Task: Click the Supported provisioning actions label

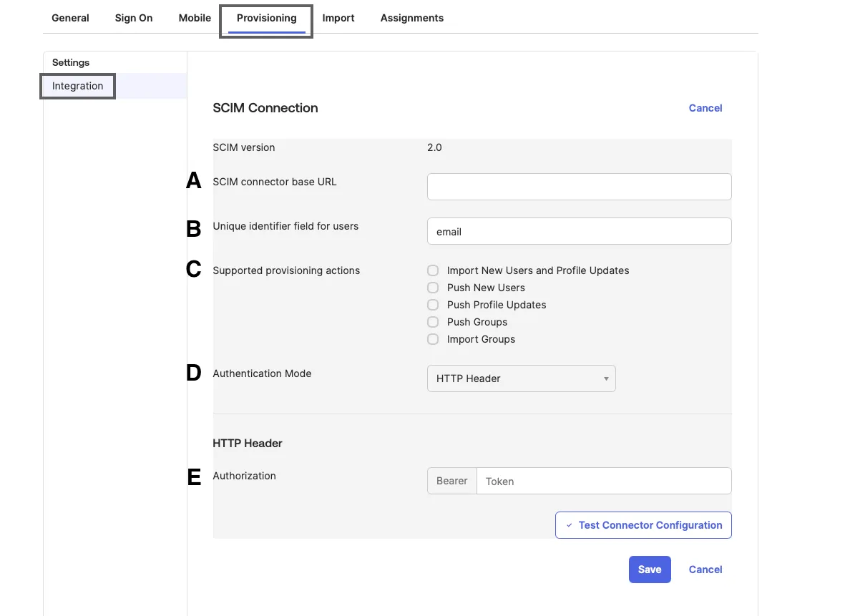Action: 286,270
